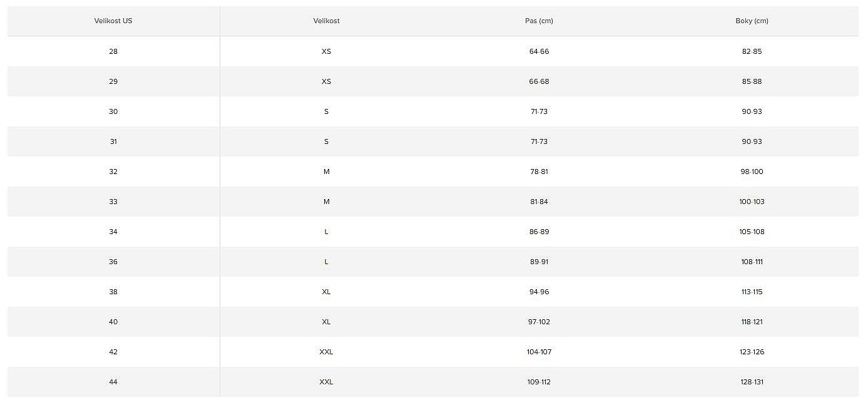
Task: Select US size 44 cell
Action: (x=113, y=382)
